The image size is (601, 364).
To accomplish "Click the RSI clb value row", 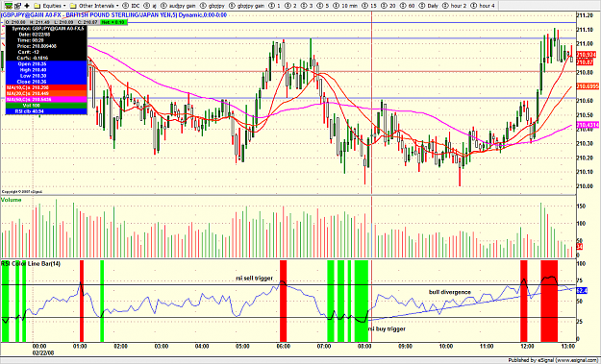I will pyautogui.click(x=46, y=111).
